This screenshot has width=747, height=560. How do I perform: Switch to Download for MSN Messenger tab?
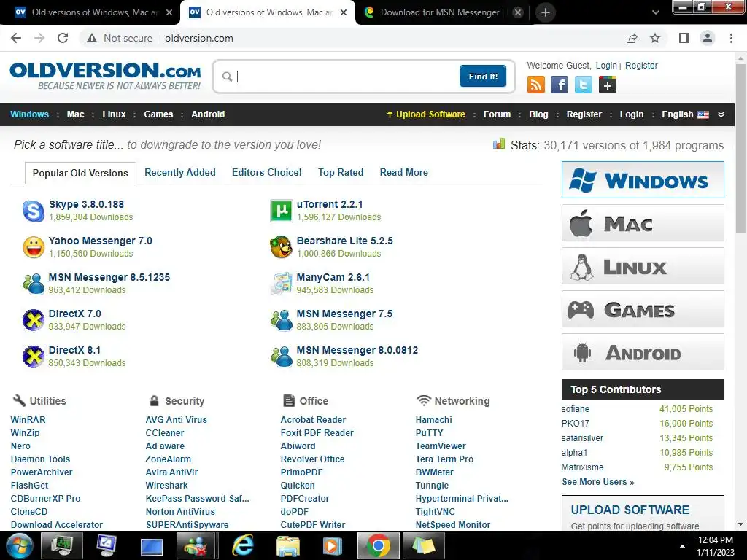tap(441, 12)
